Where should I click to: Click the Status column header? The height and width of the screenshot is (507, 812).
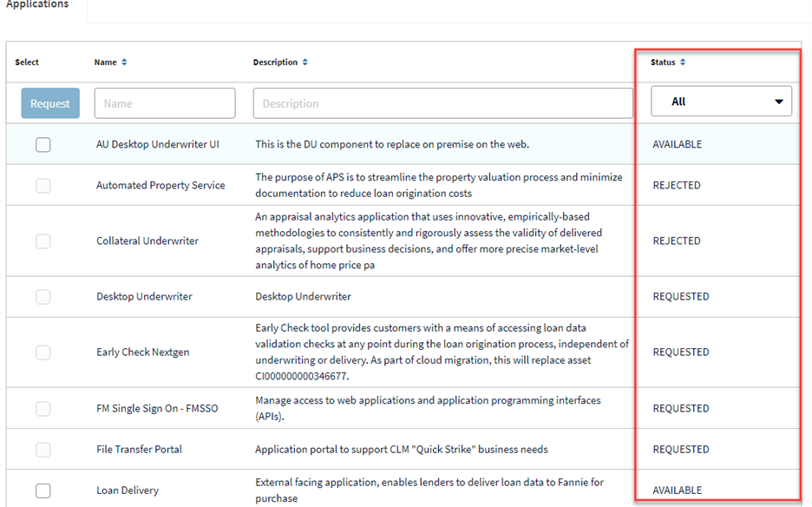click(663, 63)
